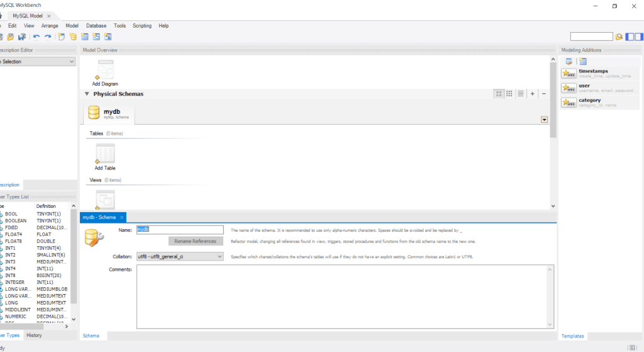
Task: Open the View menu
Action: 29,25
